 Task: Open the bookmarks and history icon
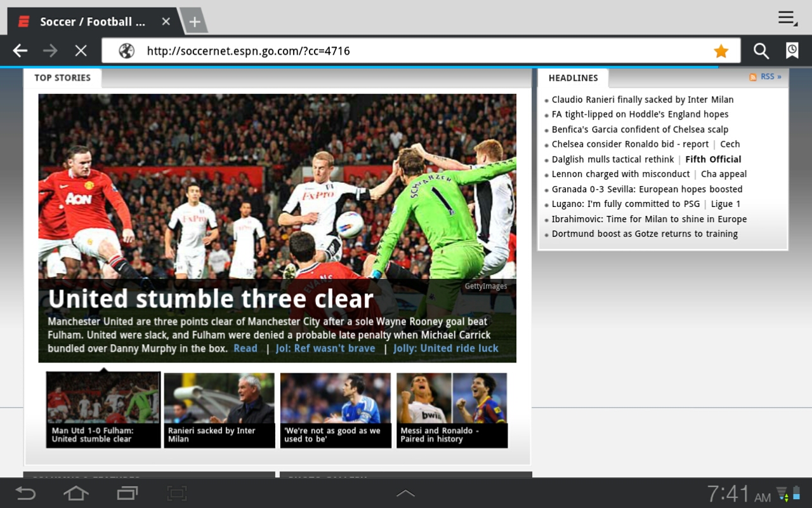(792, 51)
